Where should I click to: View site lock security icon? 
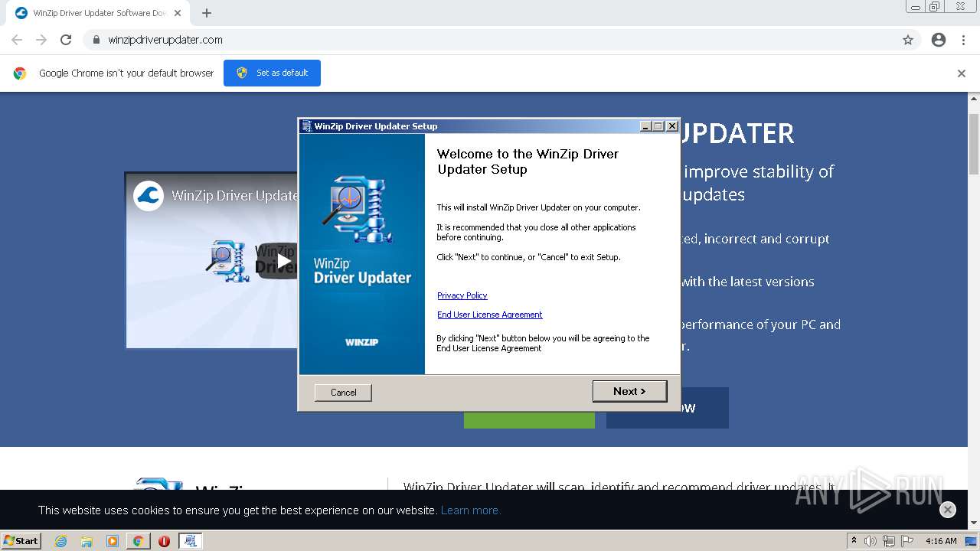point(96,40)
